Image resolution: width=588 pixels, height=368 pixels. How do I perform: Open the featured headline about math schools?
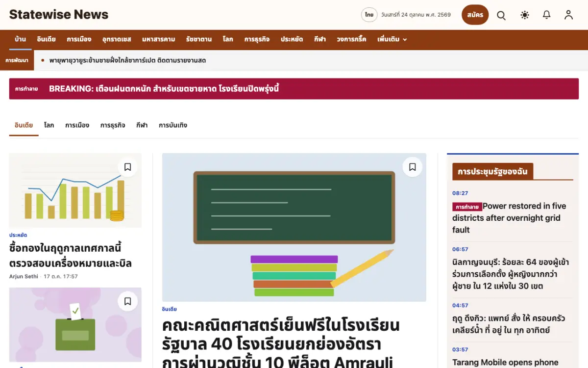[281, 343]
